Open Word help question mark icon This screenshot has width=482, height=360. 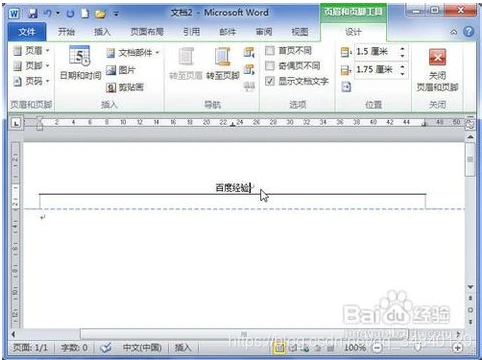[469, 32]
